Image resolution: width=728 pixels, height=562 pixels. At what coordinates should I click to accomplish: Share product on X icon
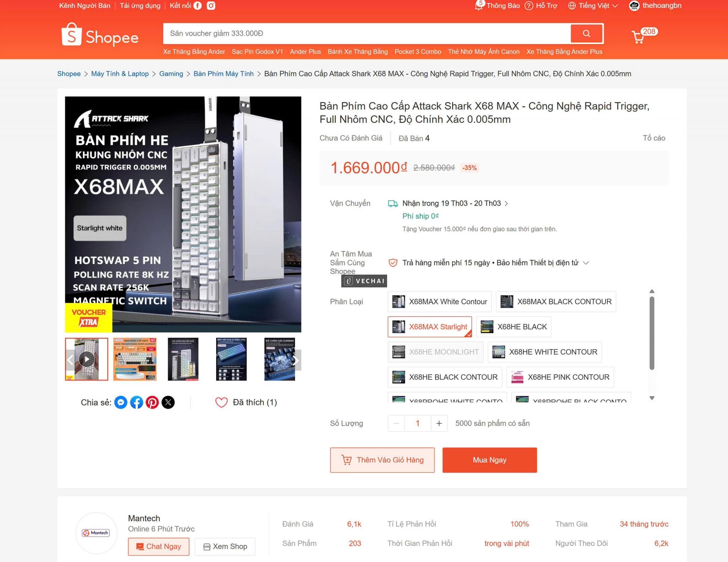(168, 402)
